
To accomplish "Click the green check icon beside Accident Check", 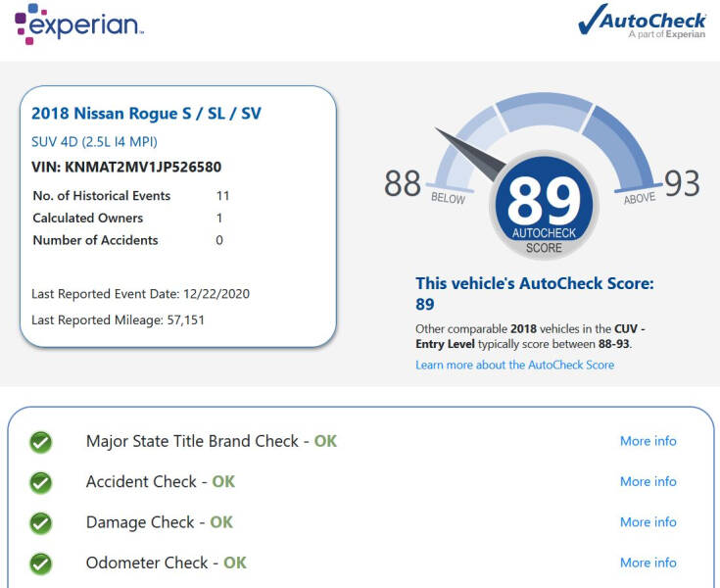I will click(x=40, y=482).
